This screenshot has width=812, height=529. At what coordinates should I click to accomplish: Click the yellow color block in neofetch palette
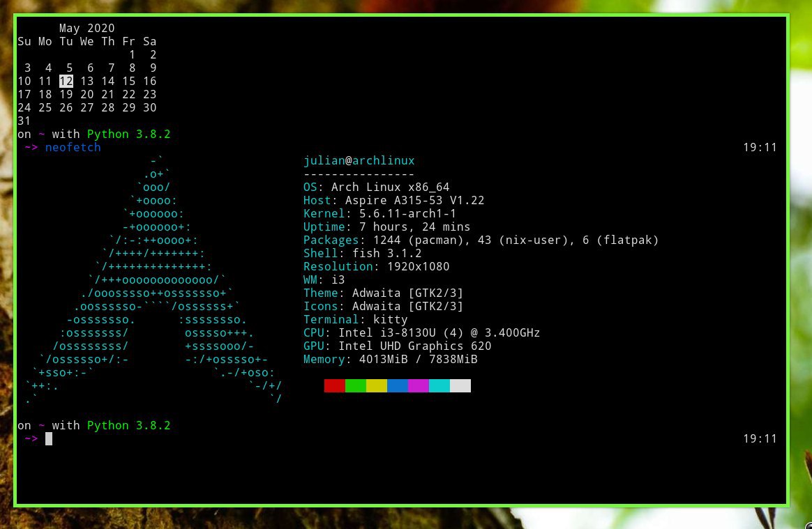[377, 385]
